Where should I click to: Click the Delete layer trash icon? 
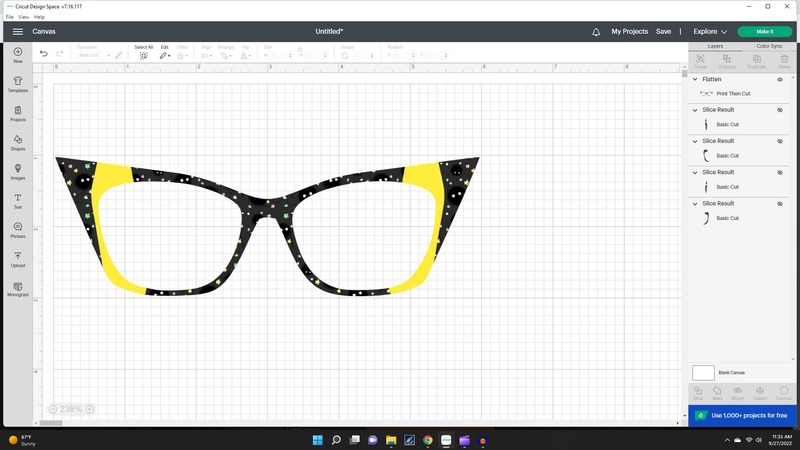[784, 59]
